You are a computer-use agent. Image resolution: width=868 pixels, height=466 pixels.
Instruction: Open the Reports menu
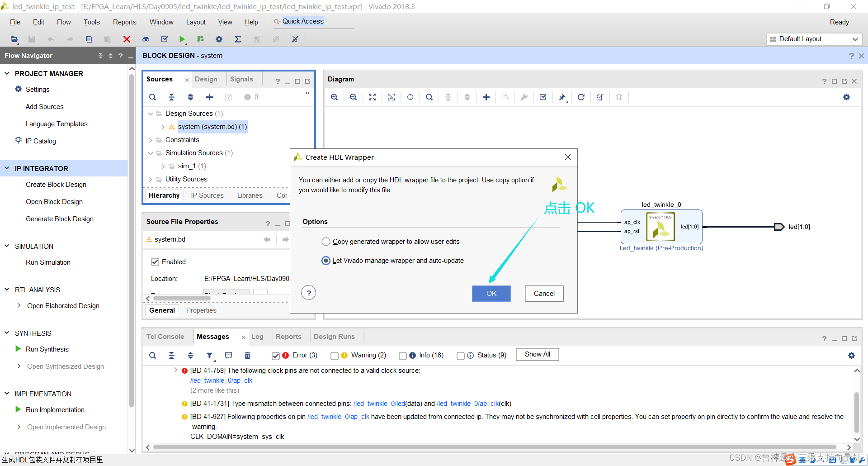tap(125, 22)
